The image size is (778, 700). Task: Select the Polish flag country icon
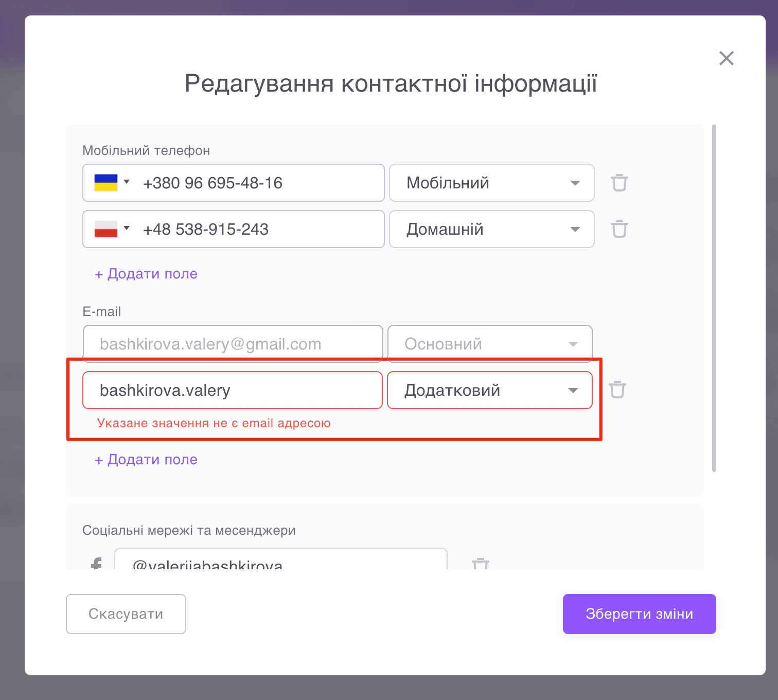pyautogui.click(x=105, y=228)
